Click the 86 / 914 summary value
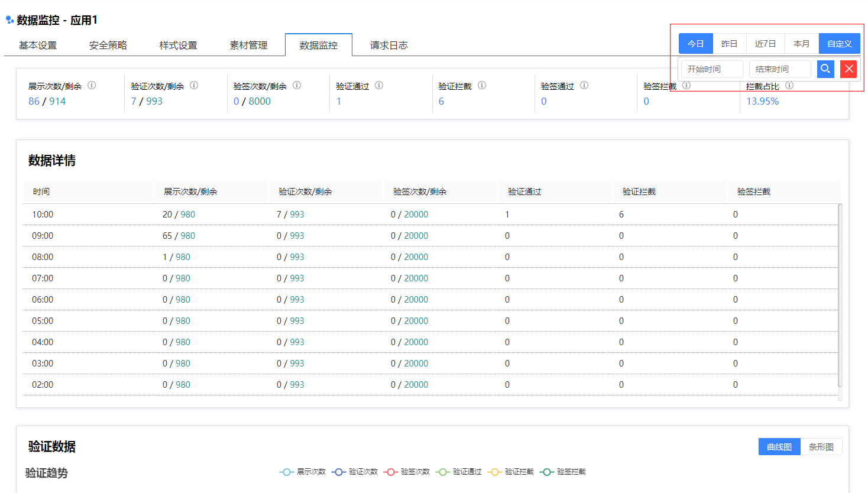 pyautogui.click(x=47, y=101)
